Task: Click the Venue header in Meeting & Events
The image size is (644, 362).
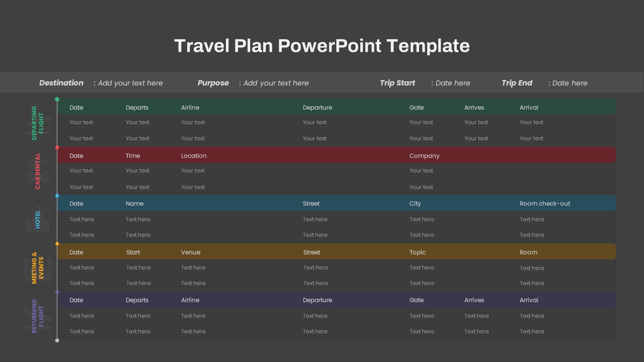Action: pyautogui.click(x=191, y=252)
